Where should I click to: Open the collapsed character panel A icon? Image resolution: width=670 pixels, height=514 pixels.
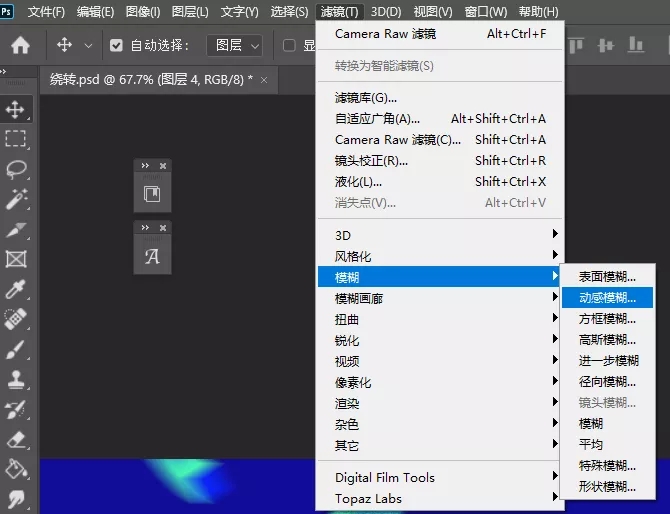[152, 256]
